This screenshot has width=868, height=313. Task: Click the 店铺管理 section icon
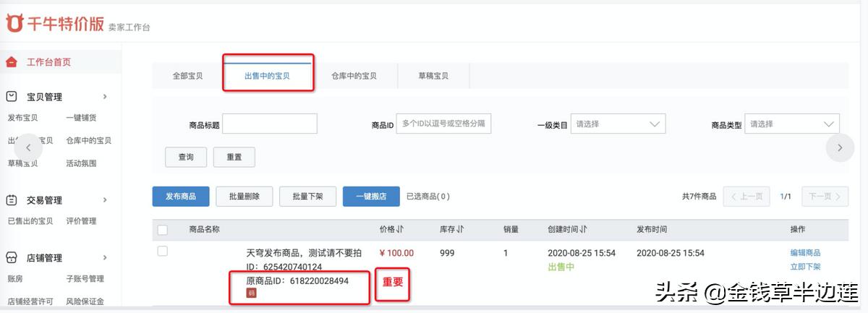point(12,257)
